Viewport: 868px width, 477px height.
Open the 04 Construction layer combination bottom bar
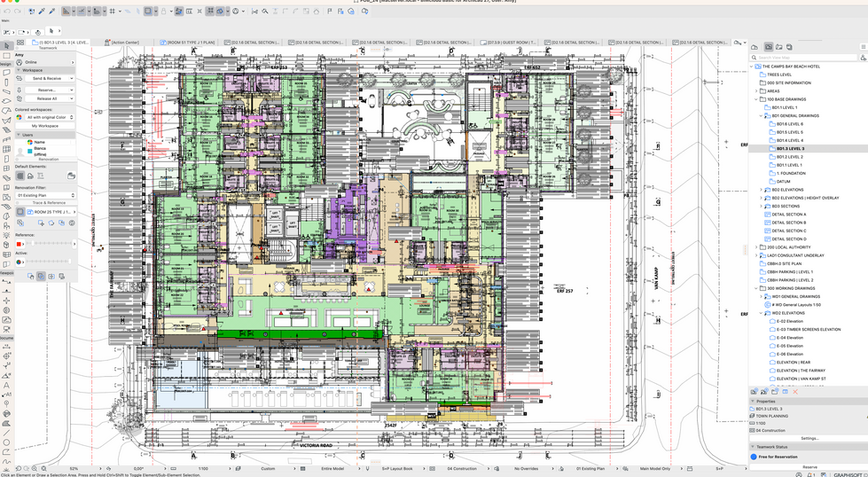point(462,469)
